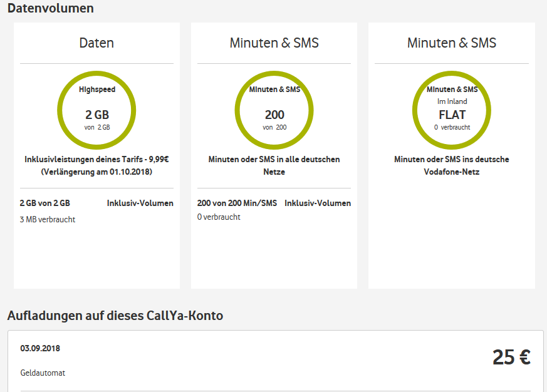This screenshot has height=392, width=547.
Task: Click the Highspeed 2 GB data gauge
Action: 96,110
